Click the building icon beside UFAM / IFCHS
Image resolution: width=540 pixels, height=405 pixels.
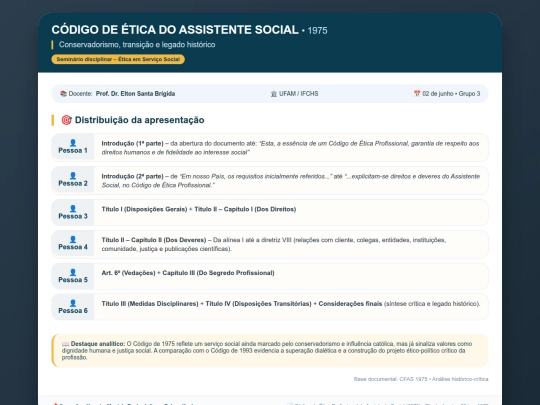(x=274, y=94)
